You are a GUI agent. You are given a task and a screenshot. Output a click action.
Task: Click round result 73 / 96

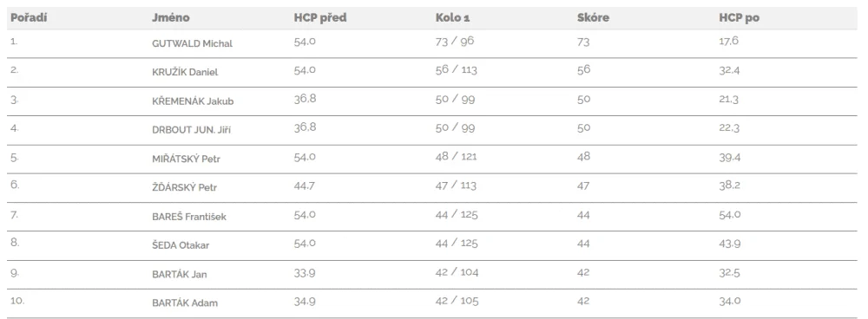pyautogui.click(x=455, y=42)
